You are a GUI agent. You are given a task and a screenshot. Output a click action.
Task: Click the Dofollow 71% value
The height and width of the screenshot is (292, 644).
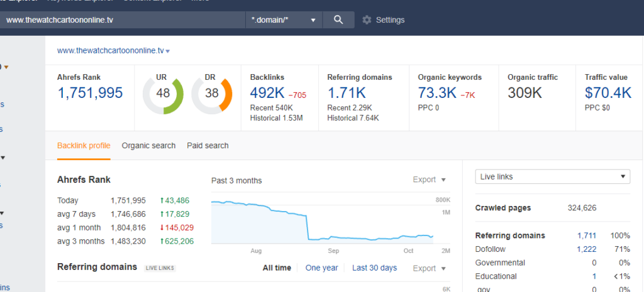coord(622,249)
